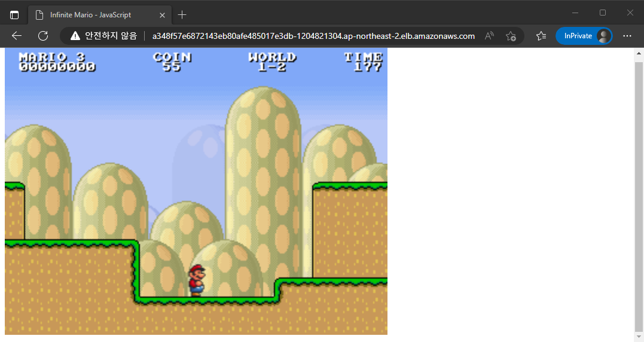Maximize the browser window
This screenshot has width=644, height=342.
(x=603, y=13)
